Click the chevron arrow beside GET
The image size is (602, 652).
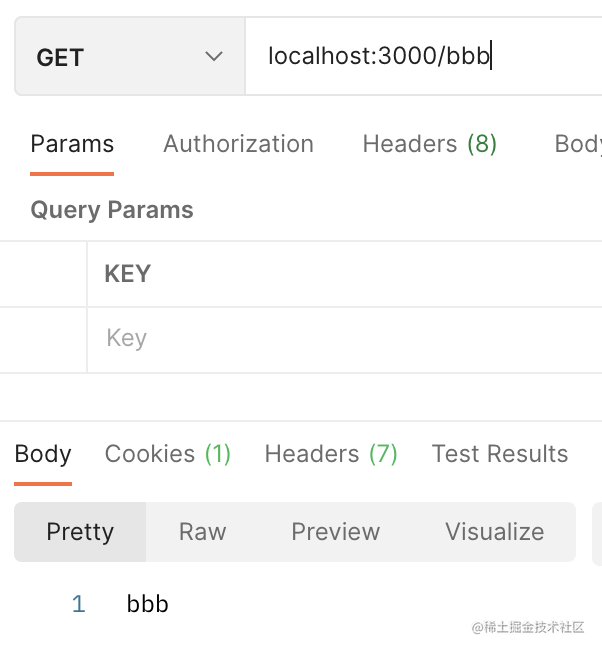213,57
